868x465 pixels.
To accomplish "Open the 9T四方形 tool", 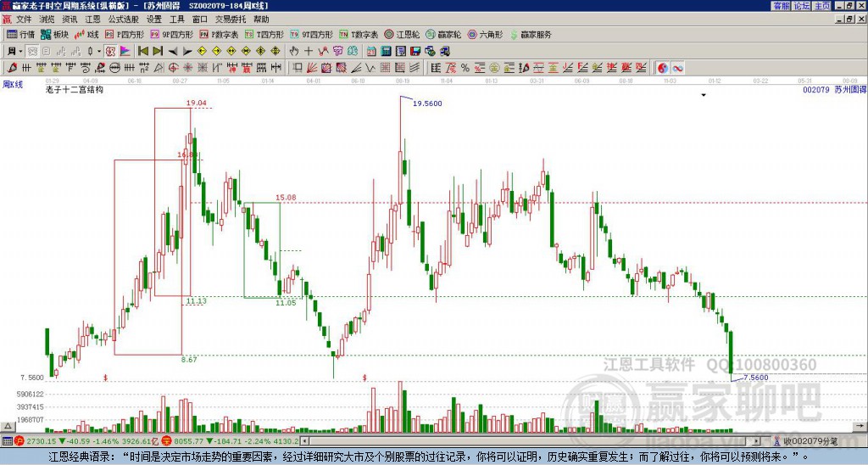I will 311,34.
